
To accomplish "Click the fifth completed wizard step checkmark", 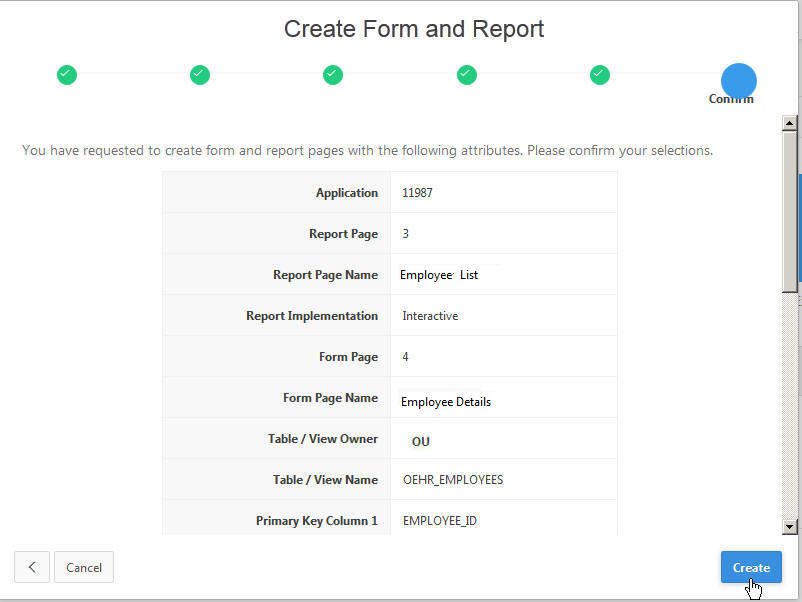I will tap(600, 74).
